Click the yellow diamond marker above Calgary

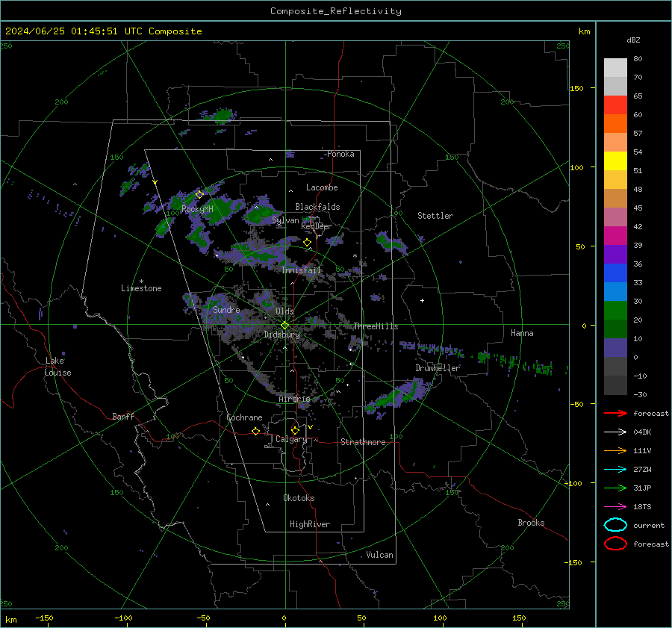pyautogui.click(x=295, y=430)
